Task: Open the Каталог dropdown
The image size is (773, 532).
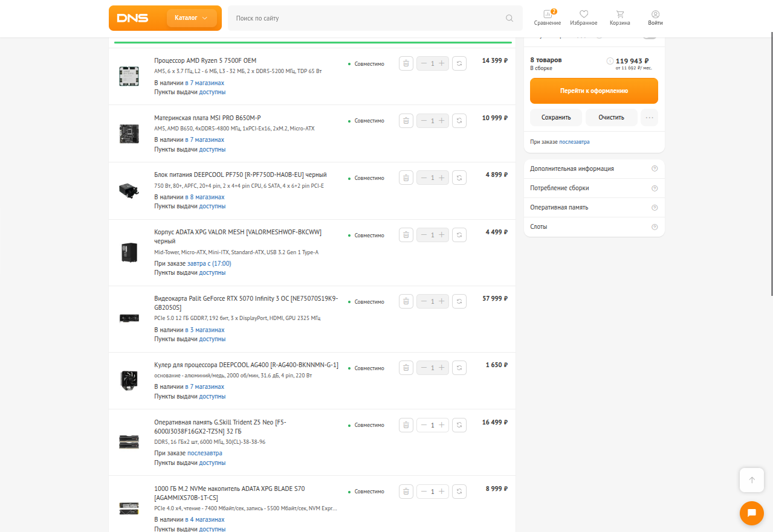Action: 192,18
